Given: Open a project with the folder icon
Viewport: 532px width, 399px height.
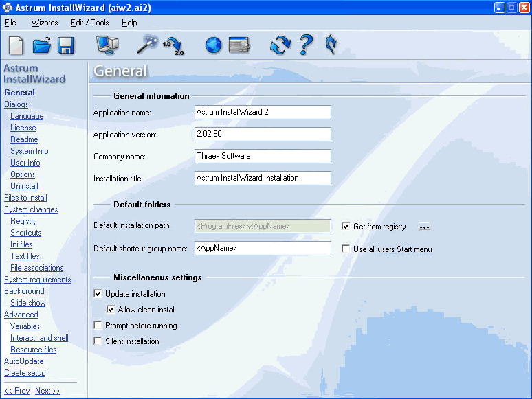Looking at the screenshot, I should 42,45.
